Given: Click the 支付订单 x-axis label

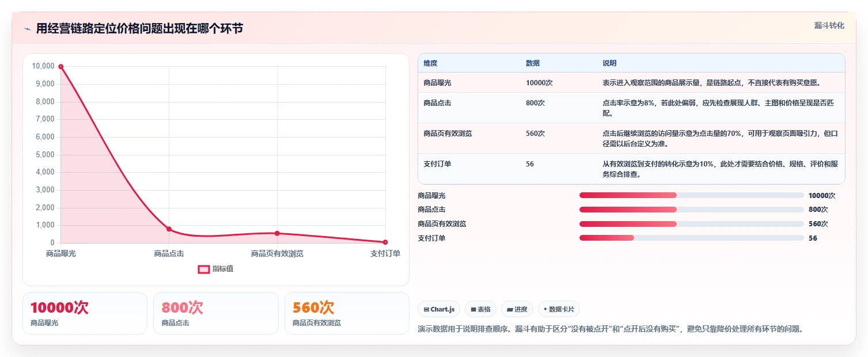Looking at the screenshot, I should click(385, 253).
